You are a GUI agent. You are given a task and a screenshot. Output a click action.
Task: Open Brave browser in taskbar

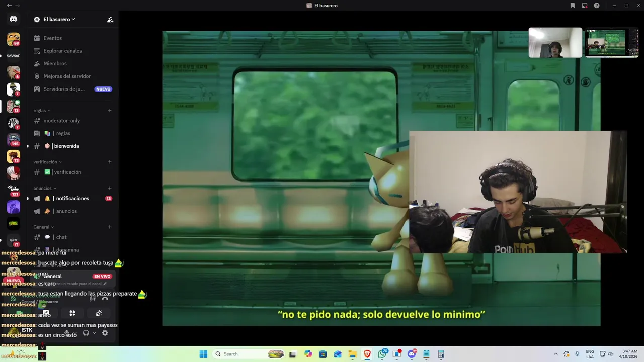pos(367,354)
